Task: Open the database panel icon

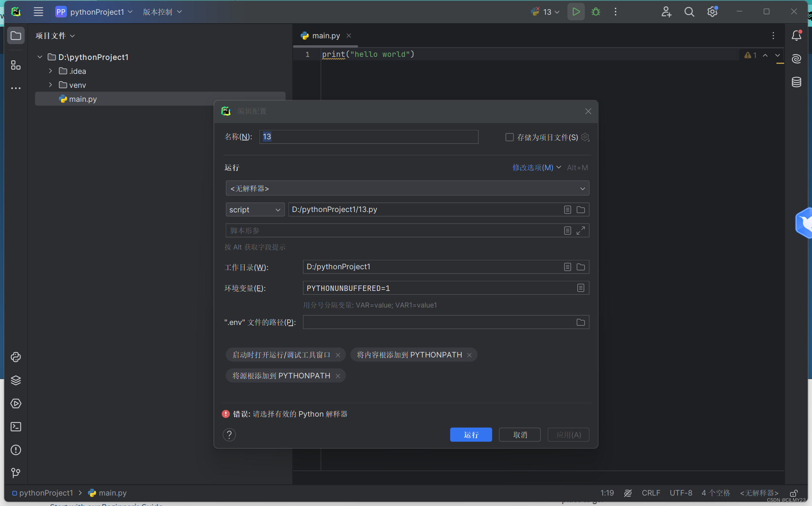Action: tap(797, 82)
